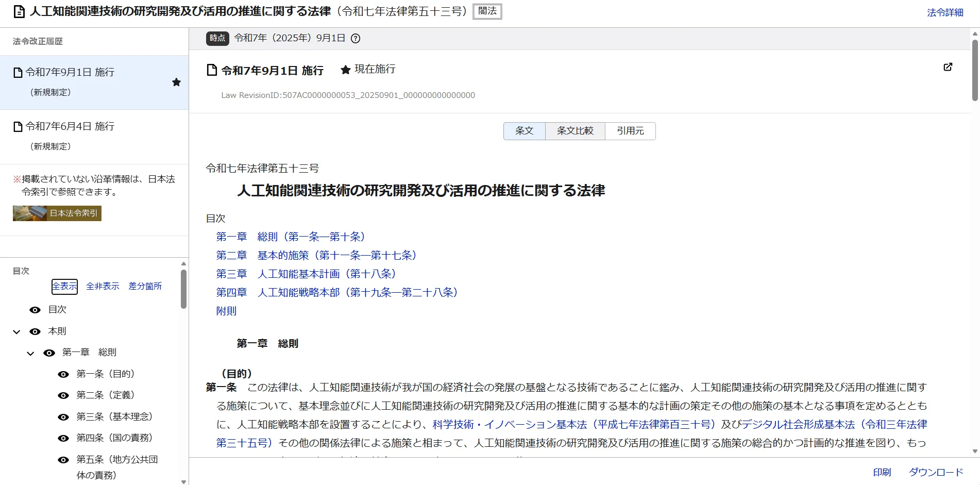Click the 閣法 badge next to the law title
Viewport: 980px width, 485px height.
(487, 11)
